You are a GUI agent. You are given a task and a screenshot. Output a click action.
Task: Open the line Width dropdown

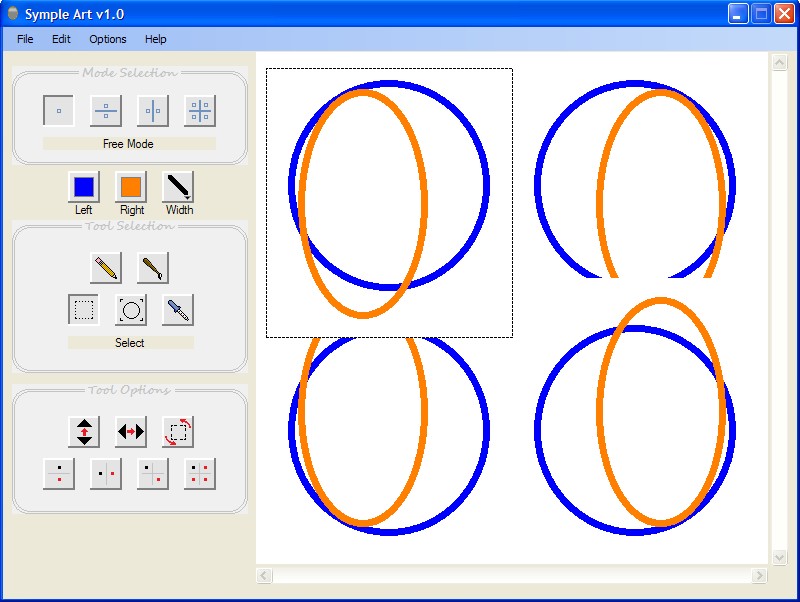click(178, 187)
